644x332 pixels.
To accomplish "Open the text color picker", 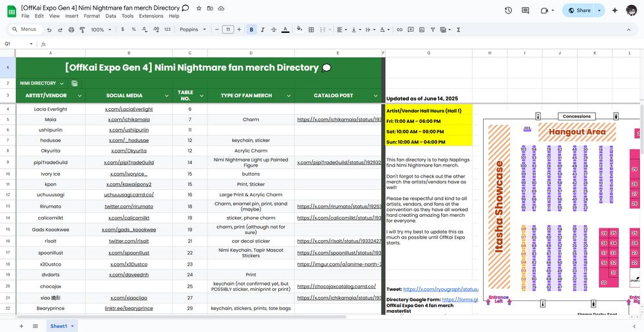I will pos(285,30).
